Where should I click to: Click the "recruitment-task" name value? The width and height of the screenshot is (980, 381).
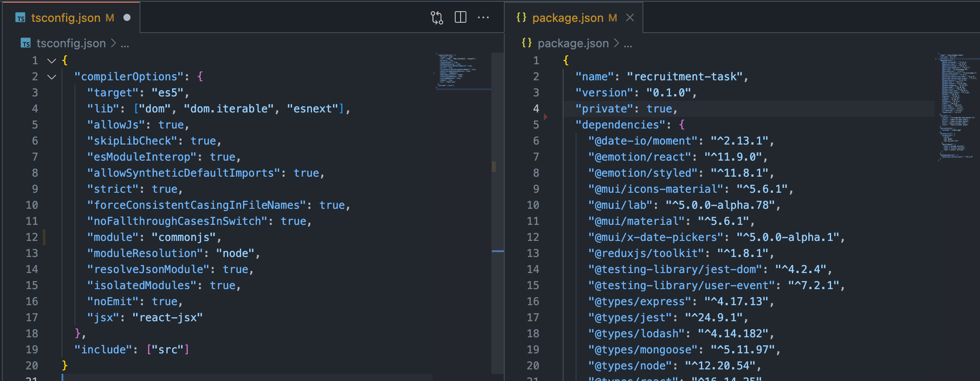[685, 77]
